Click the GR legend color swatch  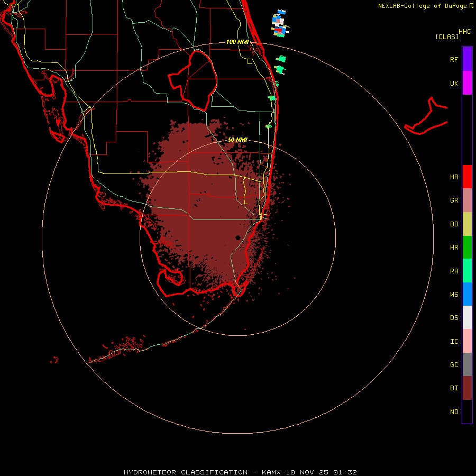[x=467, y=200]
